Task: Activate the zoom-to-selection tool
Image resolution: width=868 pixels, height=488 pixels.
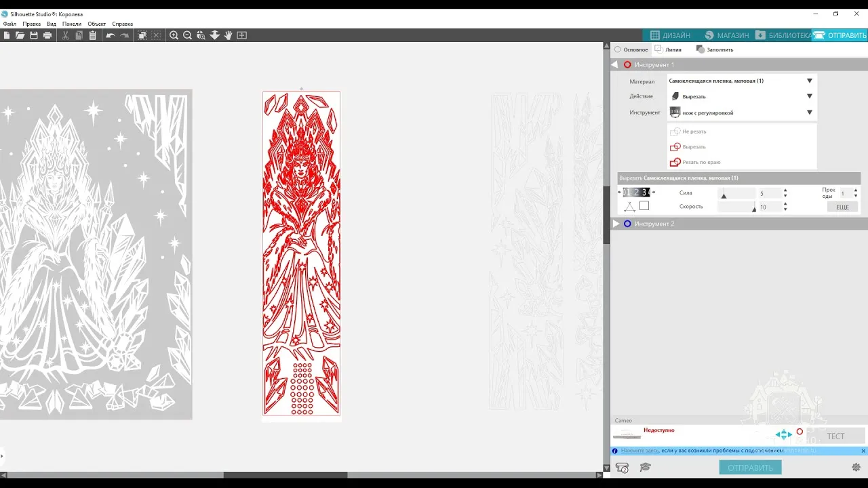Action: (x=201, y=35)
